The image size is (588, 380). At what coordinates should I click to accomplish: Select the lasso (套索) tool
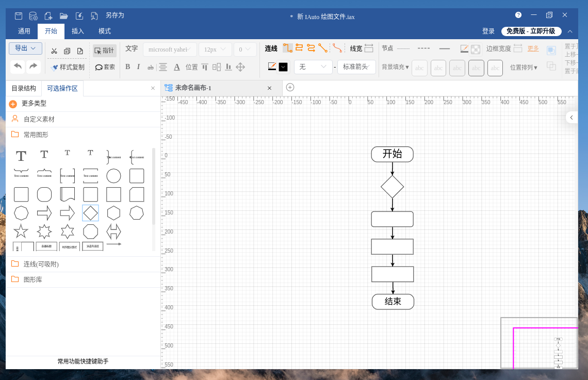105,67
